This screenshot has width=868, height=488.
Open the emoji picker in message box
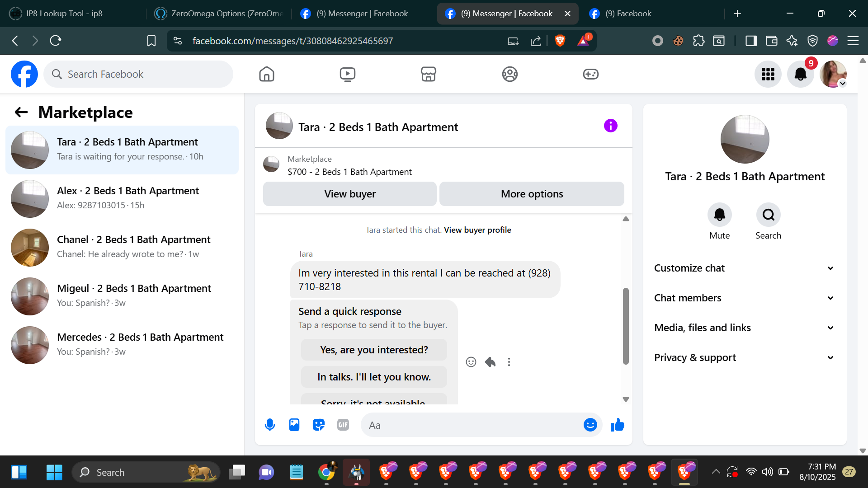(x=590, y=425)
